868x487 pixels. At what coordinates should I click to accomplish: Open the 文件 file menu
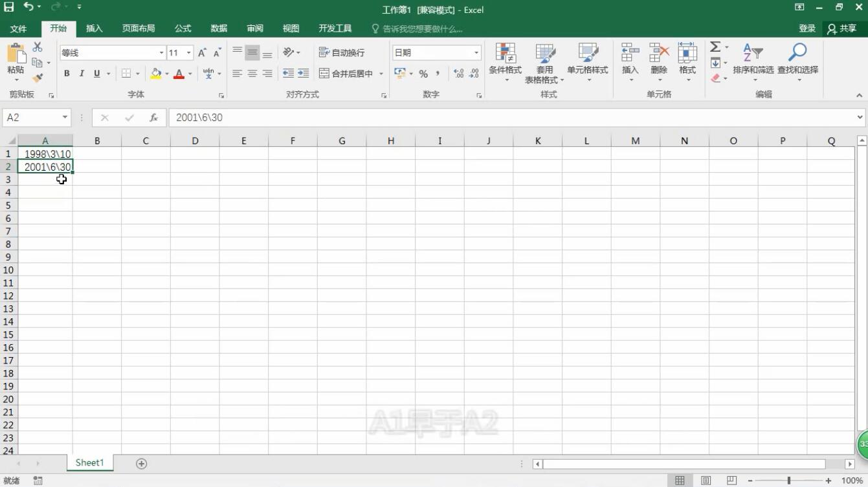point(19,28)
